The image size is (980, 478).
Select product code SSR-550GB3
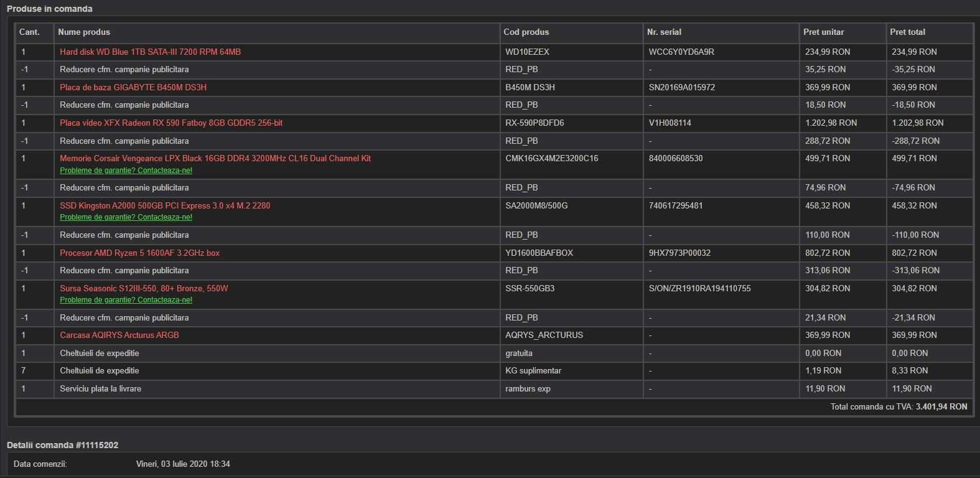[530, 288]
